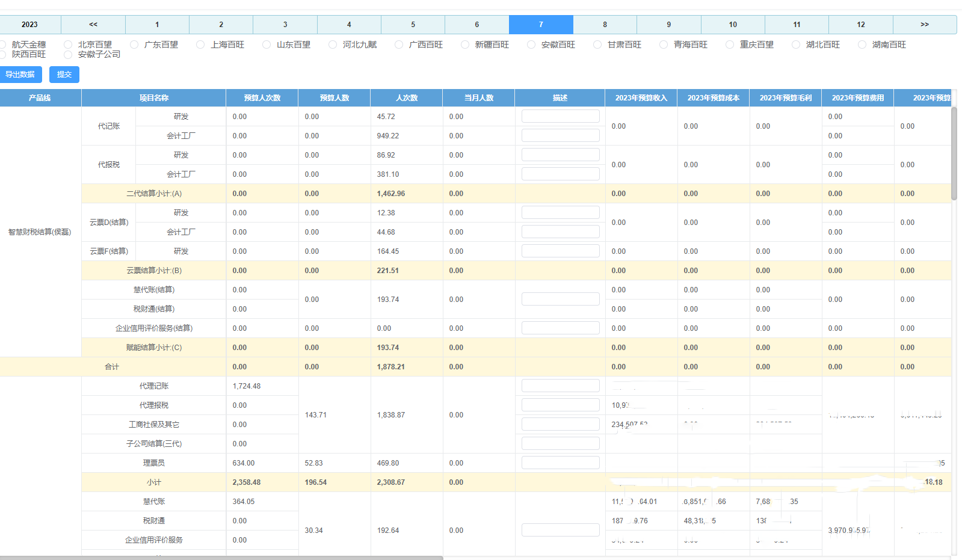Go to previous year with << button

[x=93, y=25]
